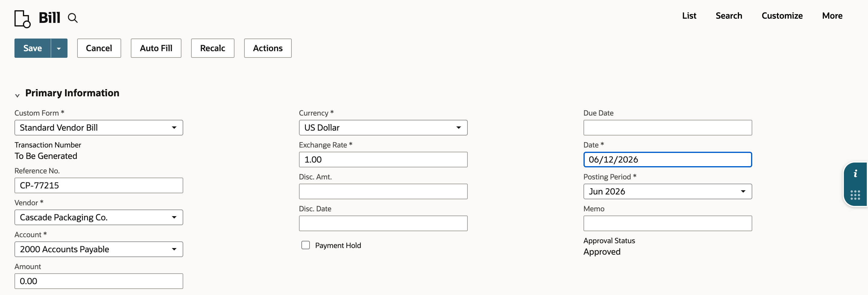Open the info icon on side panel
Image resolution: width=868 pixels, height=295 pixels.
click(855, 174)
